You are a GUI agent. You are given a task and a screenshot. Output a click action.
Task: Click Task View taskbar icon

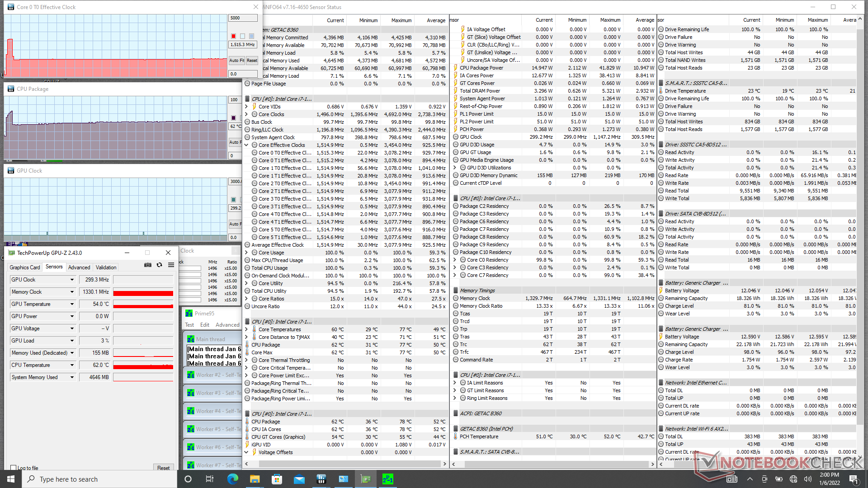(209, 479)
